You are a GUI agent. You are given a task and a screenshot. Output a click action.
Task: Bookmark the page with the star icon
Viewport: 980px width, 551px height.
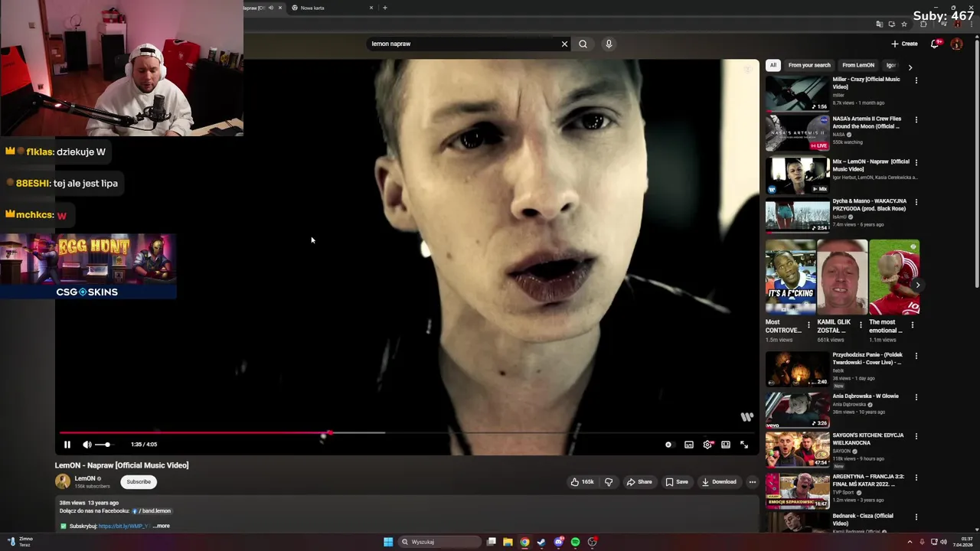904,24
